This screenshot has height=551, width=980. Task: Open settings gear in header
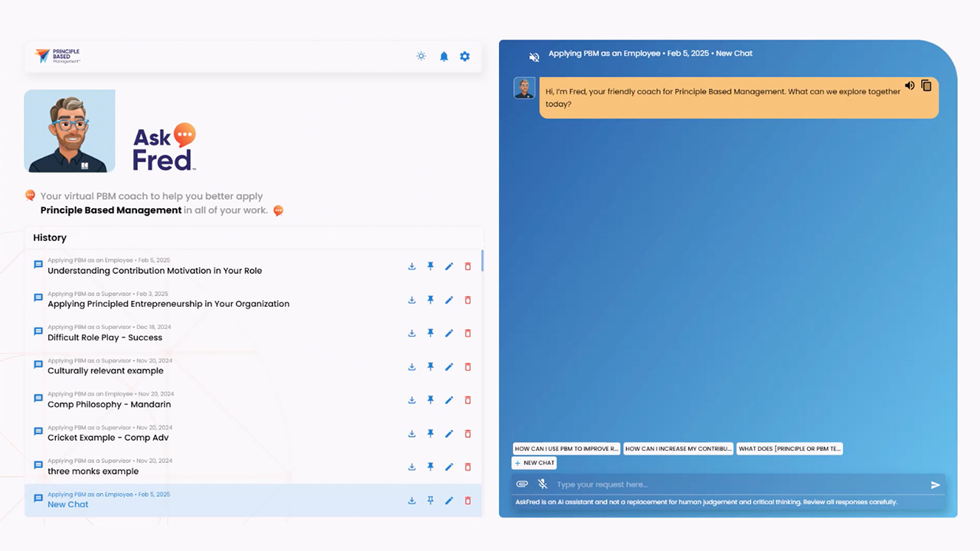tap(465, 57)
